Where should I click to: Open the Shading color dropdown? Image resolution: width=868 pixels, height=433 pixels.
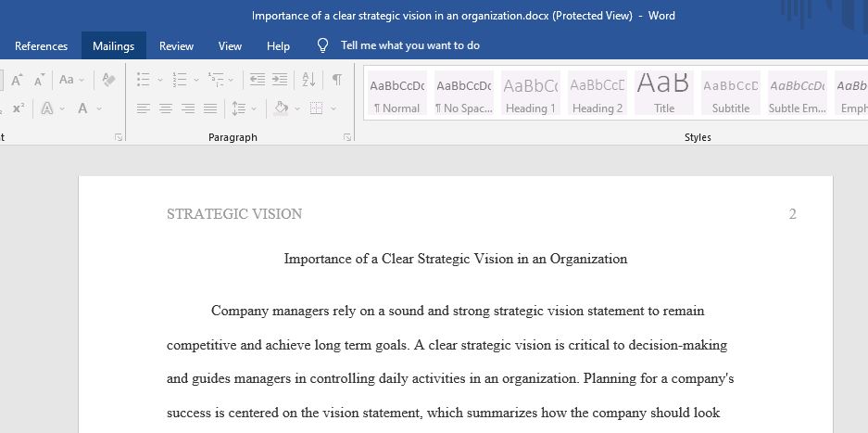[297, 108]
